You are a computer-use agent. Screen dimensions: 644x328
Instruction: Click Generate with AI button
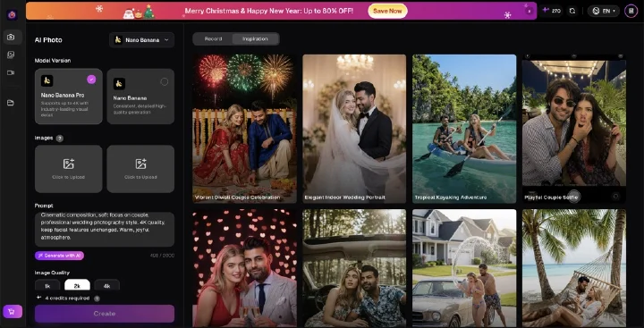pyautogui.click(x=60, y=256)
